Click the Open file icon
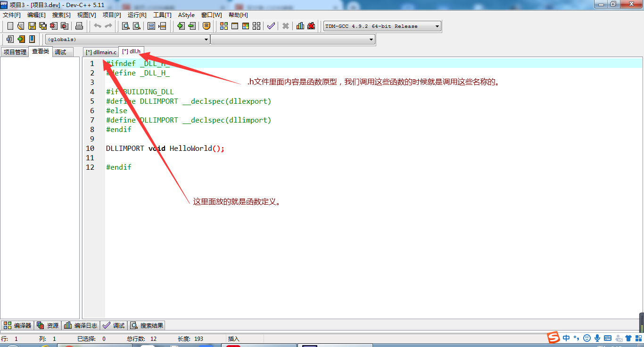 21,26
